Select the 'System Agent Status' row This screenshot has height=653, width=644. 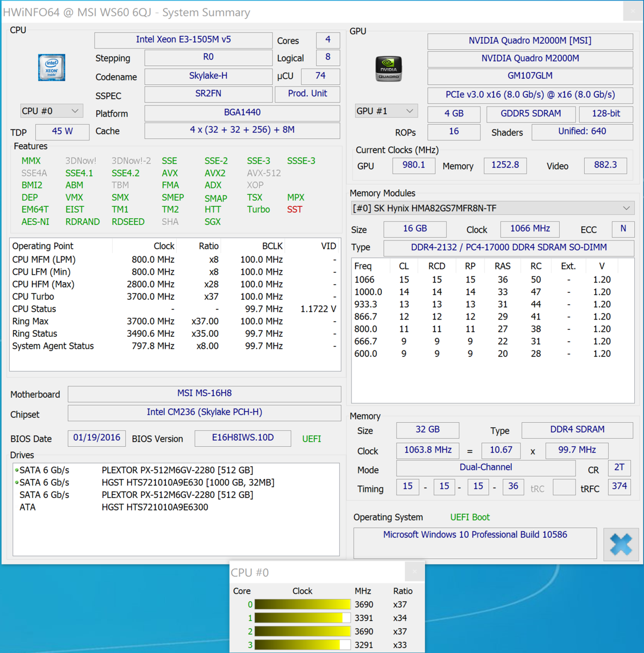click(x=175, y=346)
